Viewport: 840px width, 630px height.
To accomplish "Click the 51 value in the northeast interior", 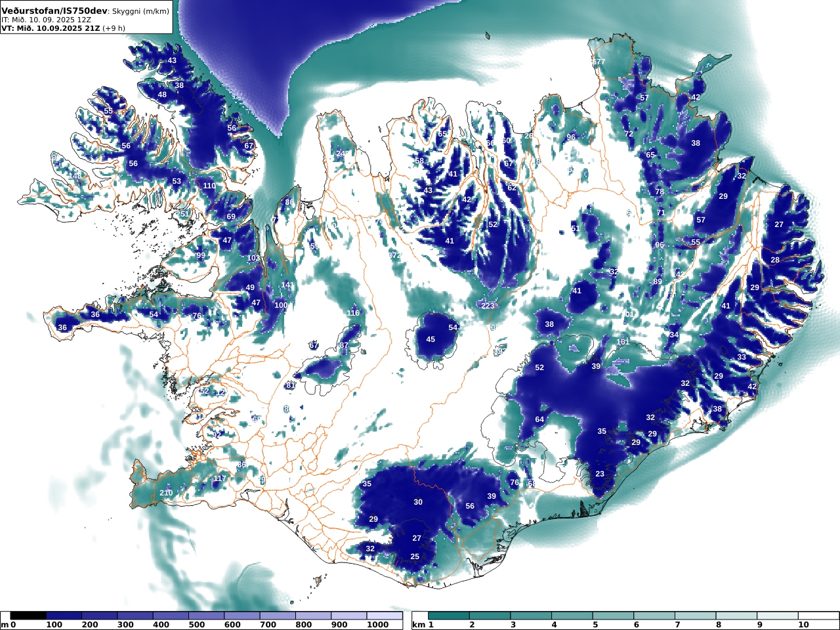I will tap(575, 228).
